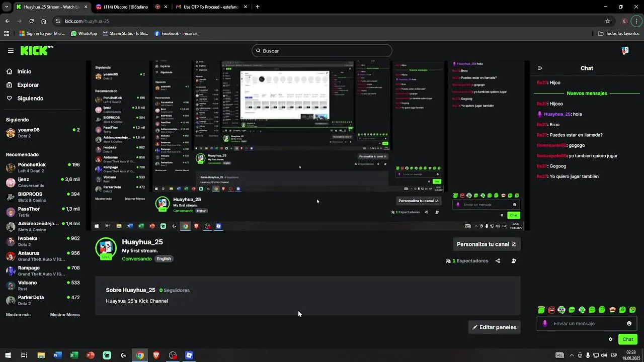Open the PonchoKick recommended channel
The height and width of the screenshot is (362, 644).
[x=43, y=167]
